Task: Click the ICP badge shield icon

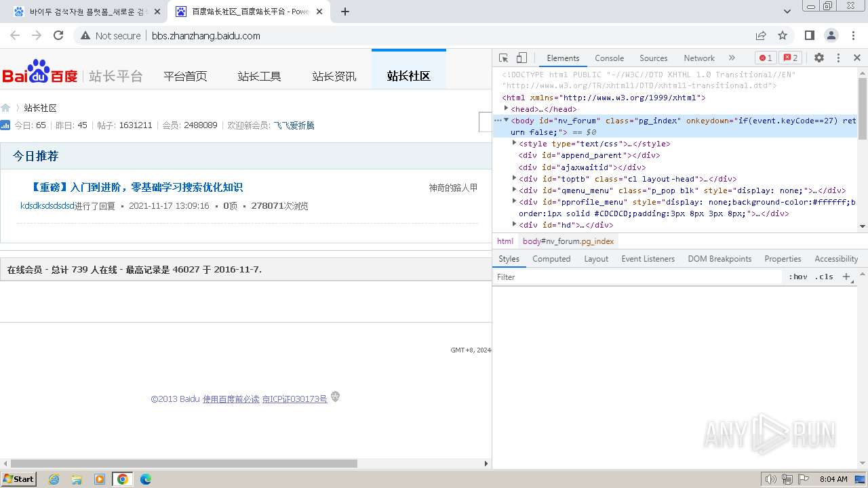Action: click(x=335, y=397)
